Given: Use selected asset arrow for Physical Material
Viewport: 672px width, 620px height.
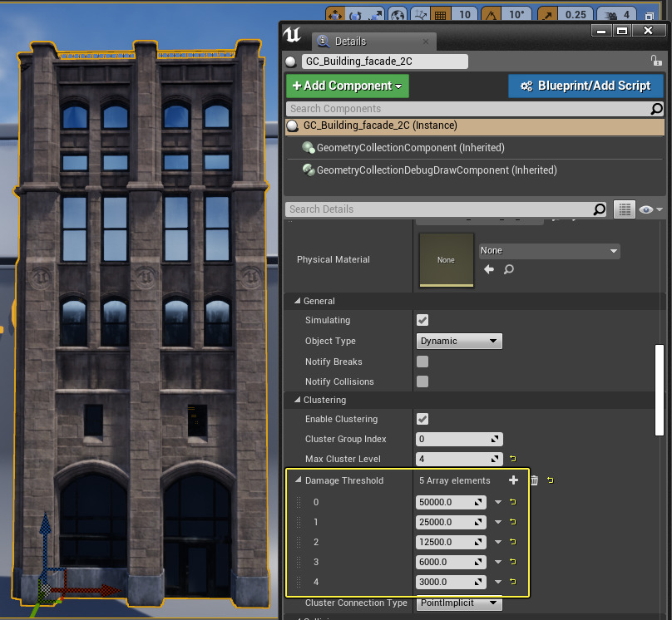Looking at the screenshot, I should coord(489,269).
